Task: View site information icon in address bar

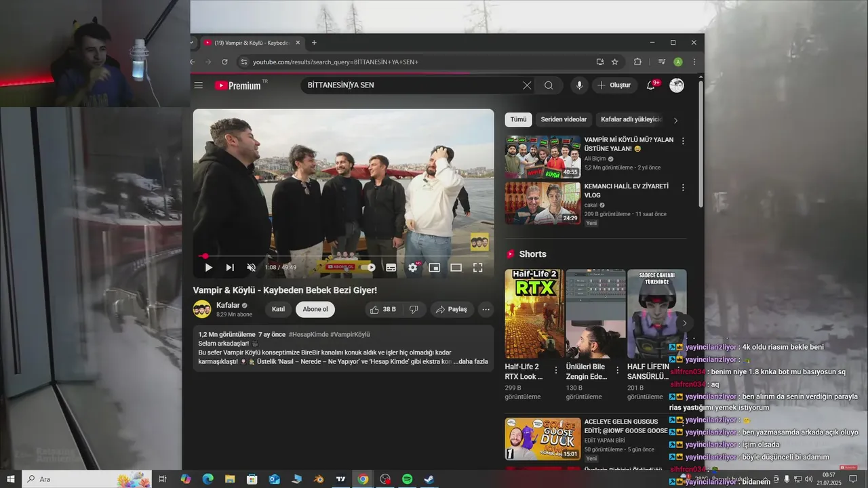Action: click(x=244, y=62)
